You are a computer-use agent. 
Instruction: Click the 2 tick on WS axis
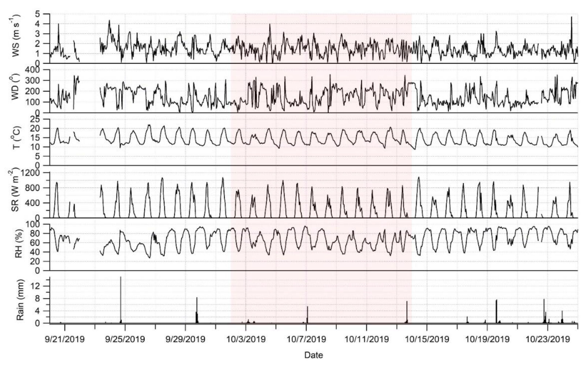(x=37, y=44)
